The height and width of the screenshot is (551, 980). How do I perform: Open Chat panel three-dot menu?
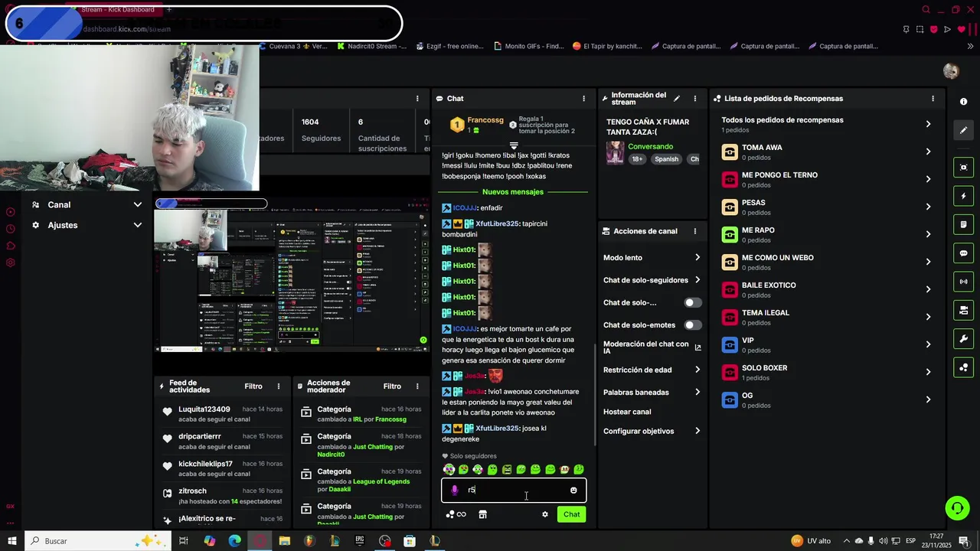point(583,99)
